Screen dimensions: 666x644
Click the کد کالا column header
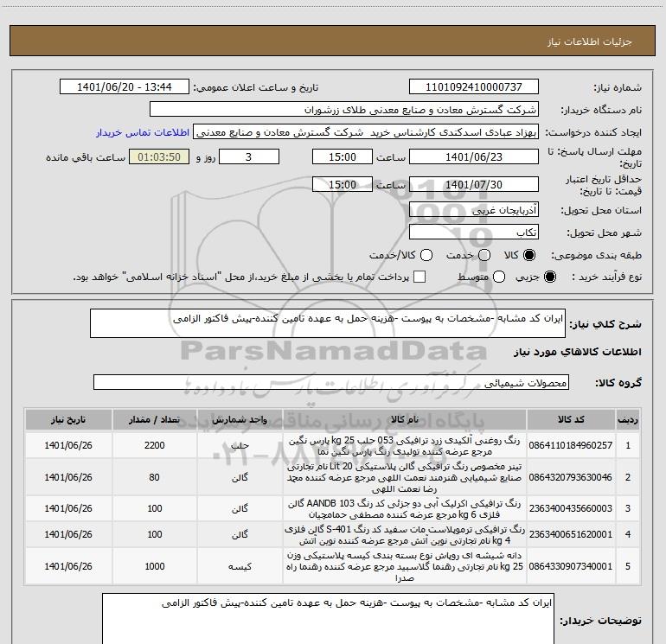pos(571,419)
